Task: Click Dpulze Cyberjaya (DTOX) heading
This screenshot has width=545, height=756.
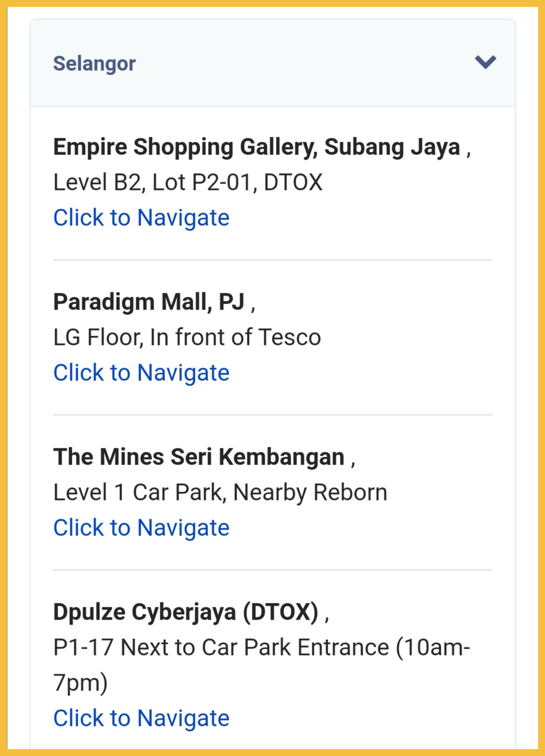Action: (186, 612)
